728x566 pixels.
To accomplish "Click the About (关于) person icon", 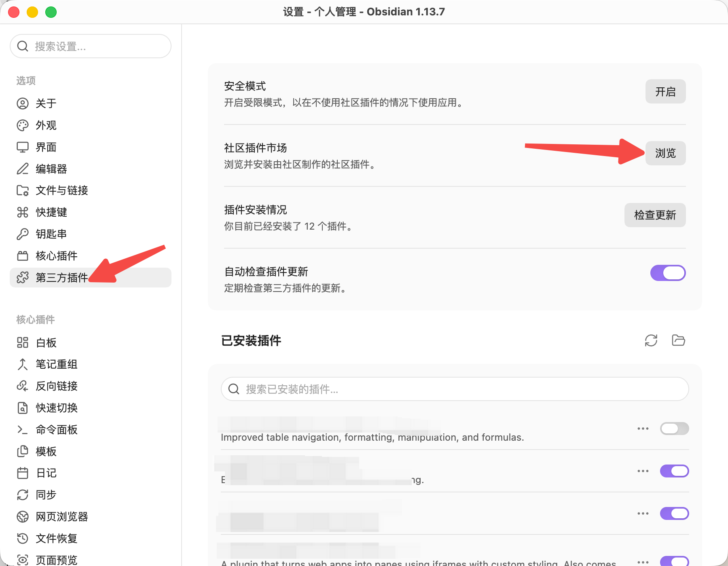I will point(23,103).
